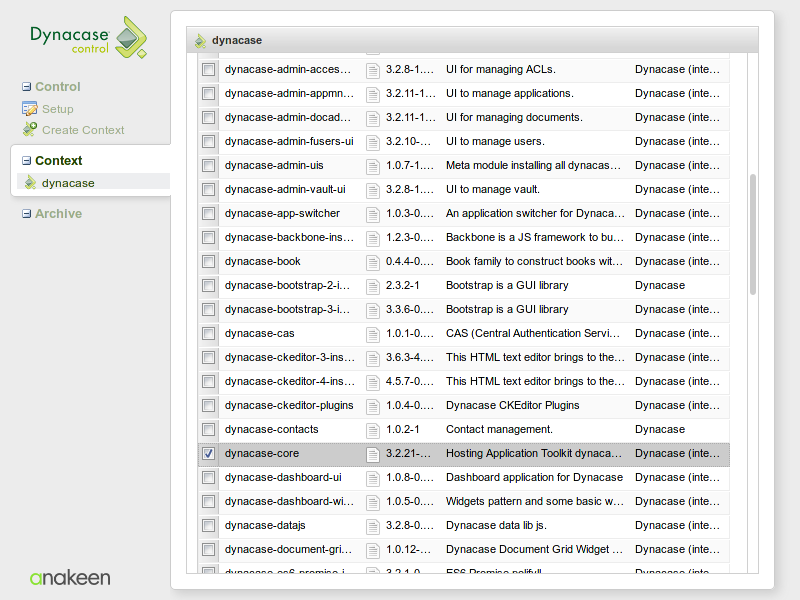This screenshot has height=600, width=800.
Task: Collapse the Context section
Action: 27,161
